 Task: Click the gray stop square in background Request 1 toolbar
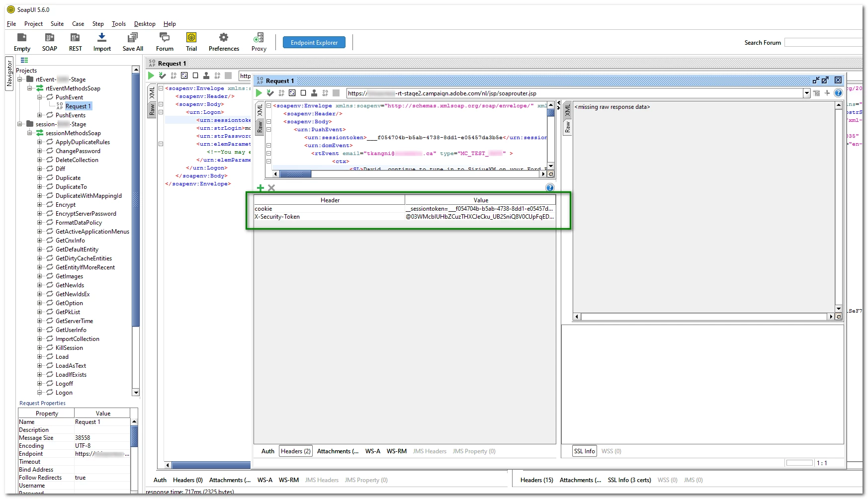click(228, 76)
